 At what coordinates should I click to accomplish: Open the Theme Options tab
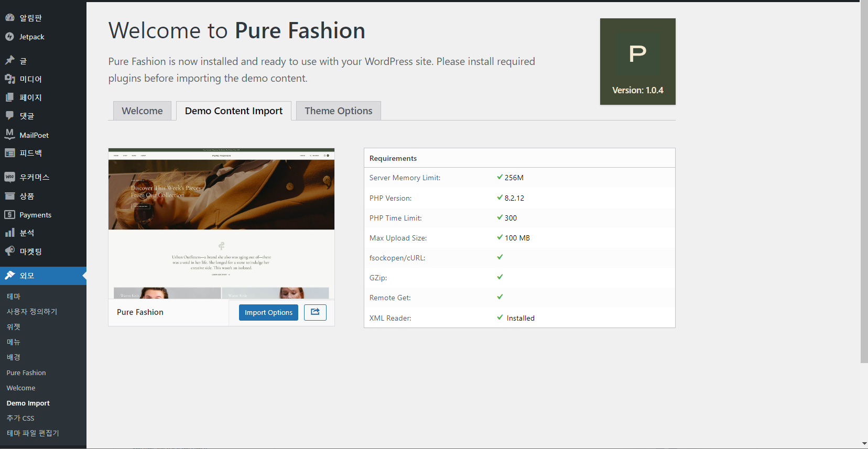click(339, 111)
